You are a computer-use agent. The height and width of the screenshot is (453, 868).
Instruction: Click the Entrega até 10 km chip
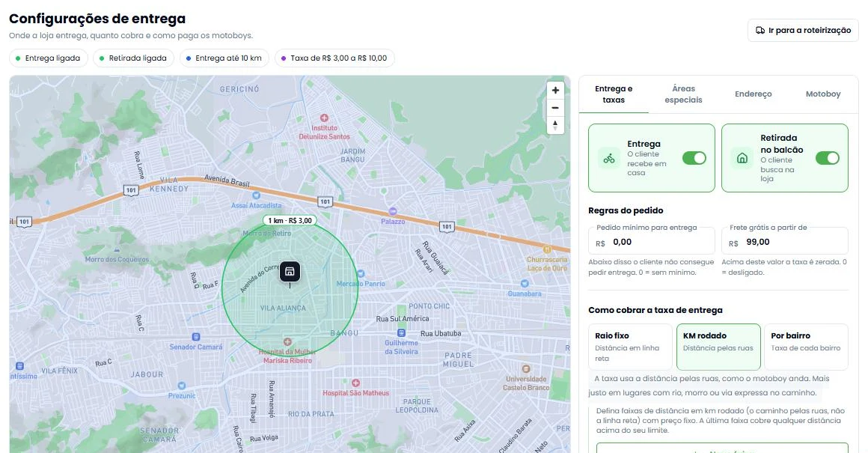(x=224, y=58)
